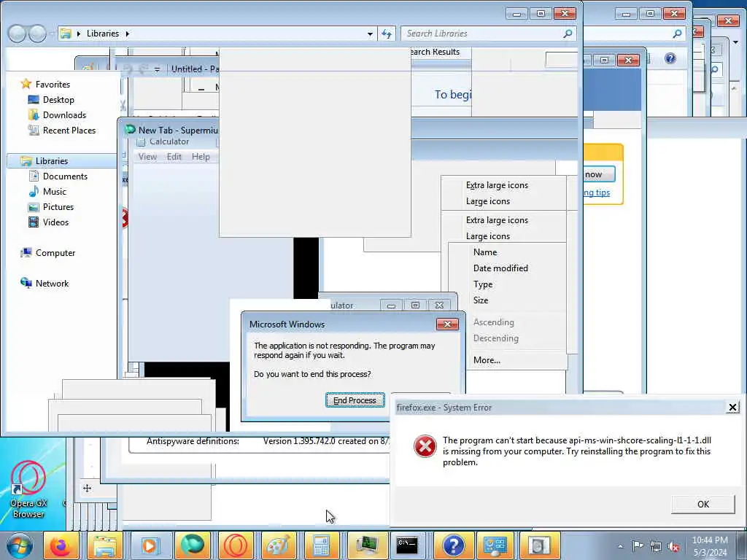Open the Music library
Screen dimensions: 747x560
click(x=54, y=192)
